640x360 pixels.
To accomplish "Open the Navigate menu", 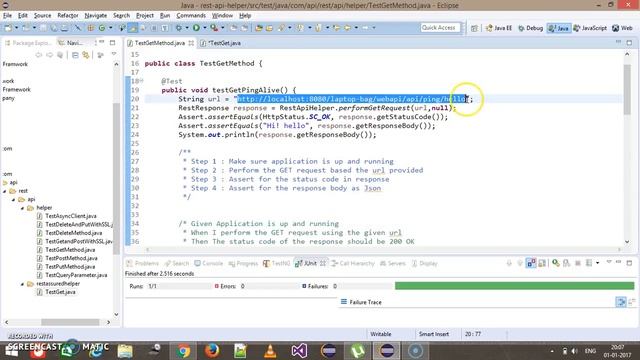I will click(x=96, y=16).
